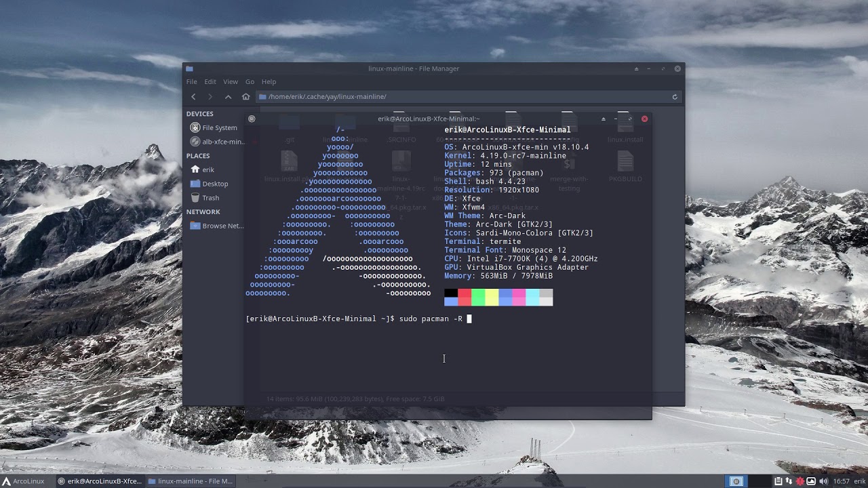Switch to linux-mainline File Manager task

point(190,481)
